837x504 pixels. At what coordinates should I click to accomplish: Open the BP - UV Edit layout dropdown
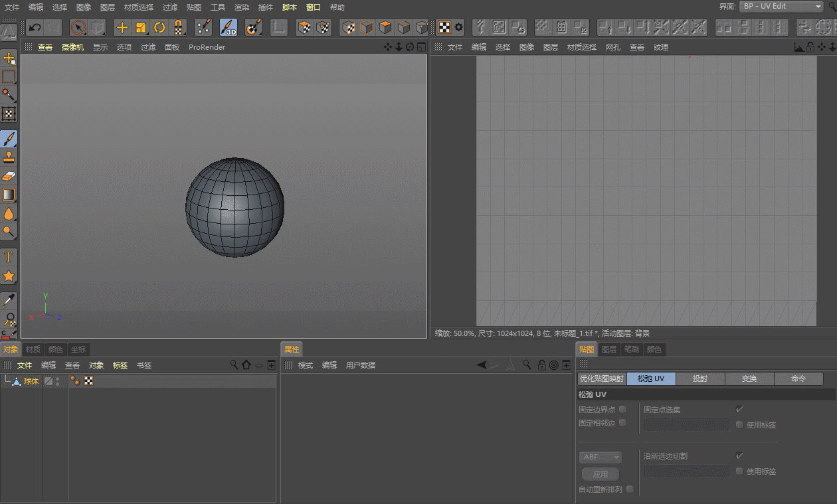pos(781,7)
